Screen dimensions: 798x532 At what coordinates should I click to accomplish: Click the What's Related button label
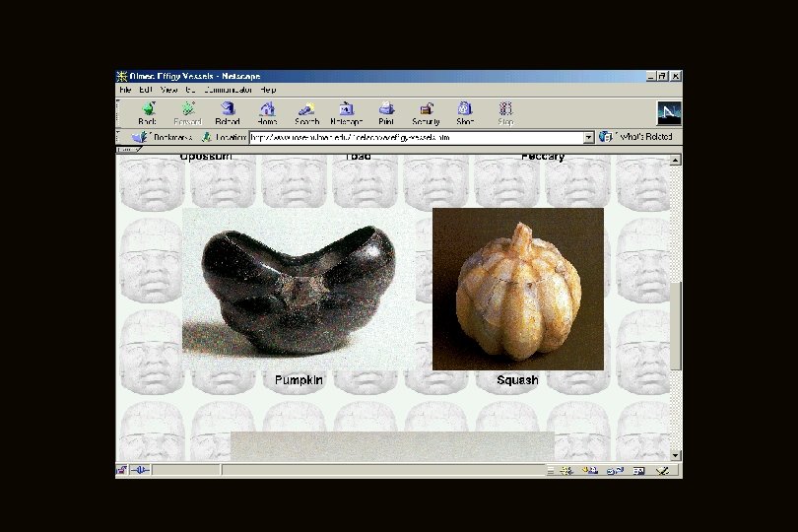point(647,136)
